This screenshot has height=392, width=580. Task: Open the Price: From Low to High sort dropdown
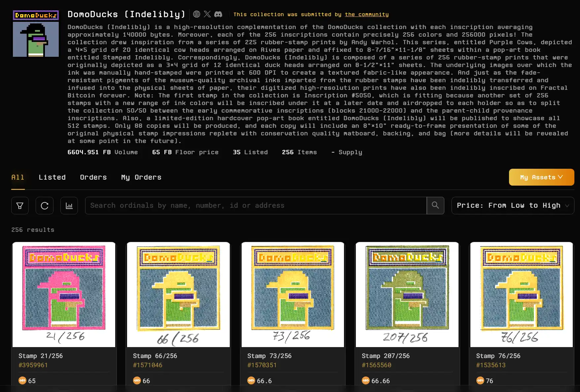(512, 205)
